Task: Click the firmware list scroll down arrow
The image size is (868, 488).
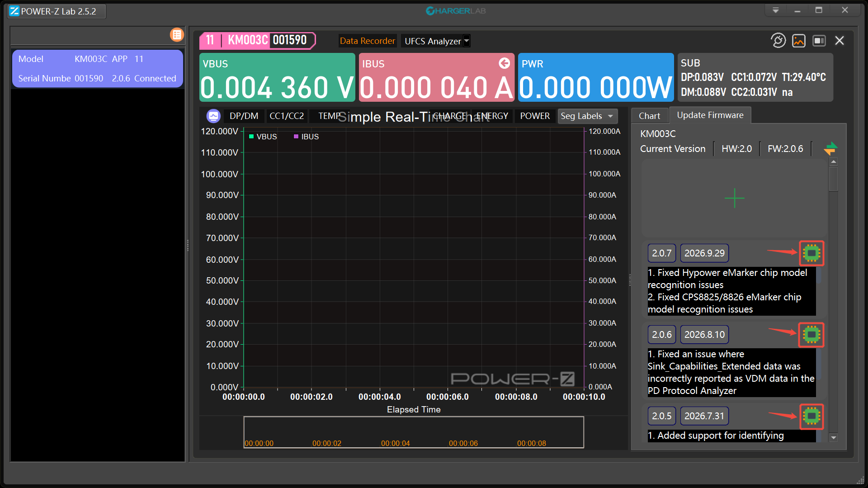Action: 833,437
